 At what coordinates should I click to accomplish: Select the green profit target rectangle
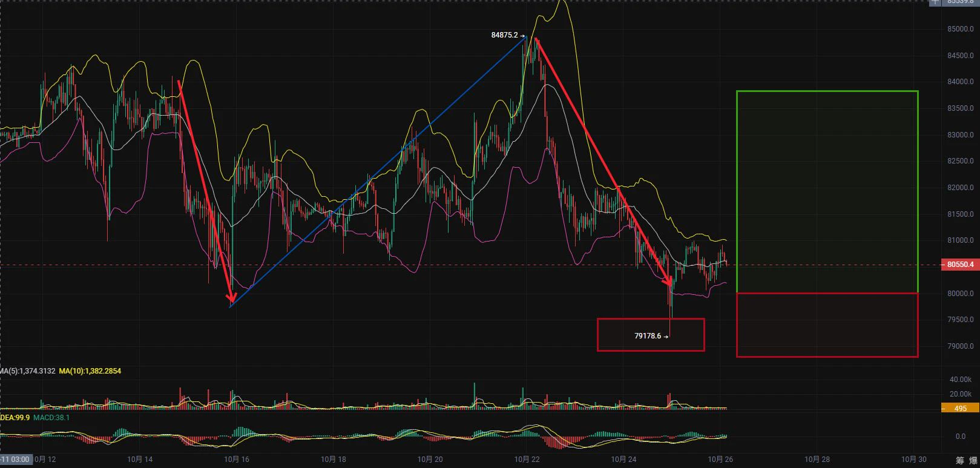[x=827, y=192]
